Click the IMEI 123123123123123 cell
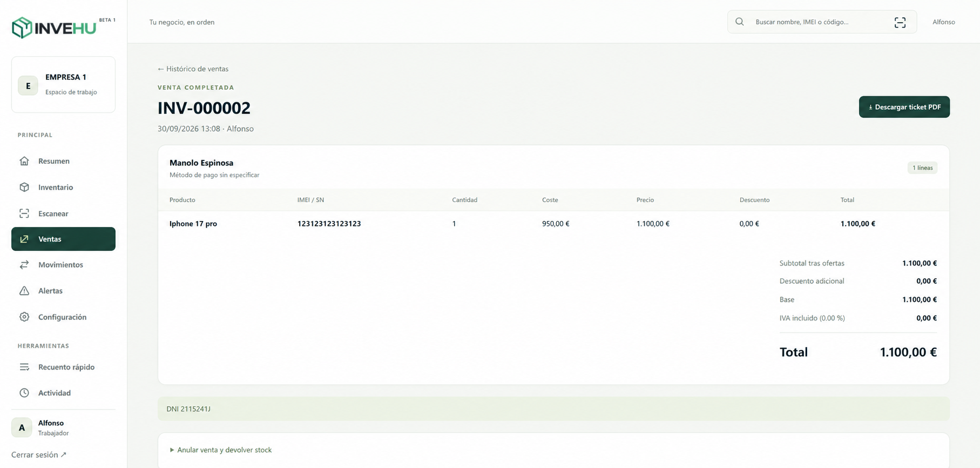980x468 pixels. (329, 224)
